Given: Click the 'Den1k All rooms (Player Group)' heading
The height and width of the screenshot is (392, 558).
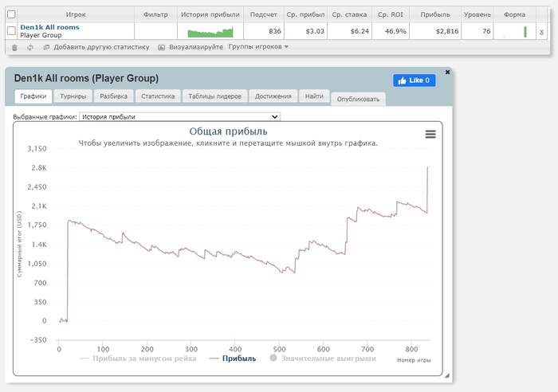Looking at the screenshot, I should pyautogui.click(x=86, y=78).
